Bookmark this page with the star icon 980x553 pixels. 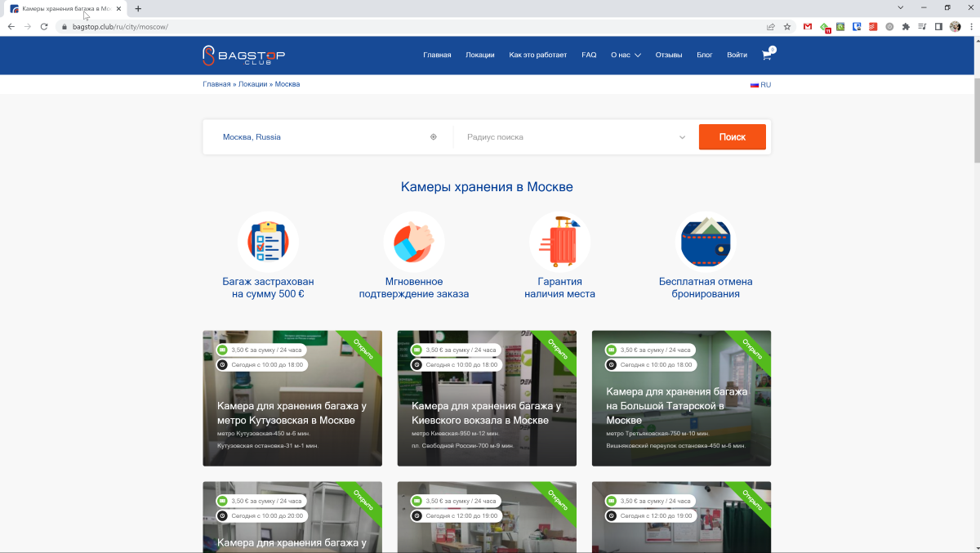point(787,26)
